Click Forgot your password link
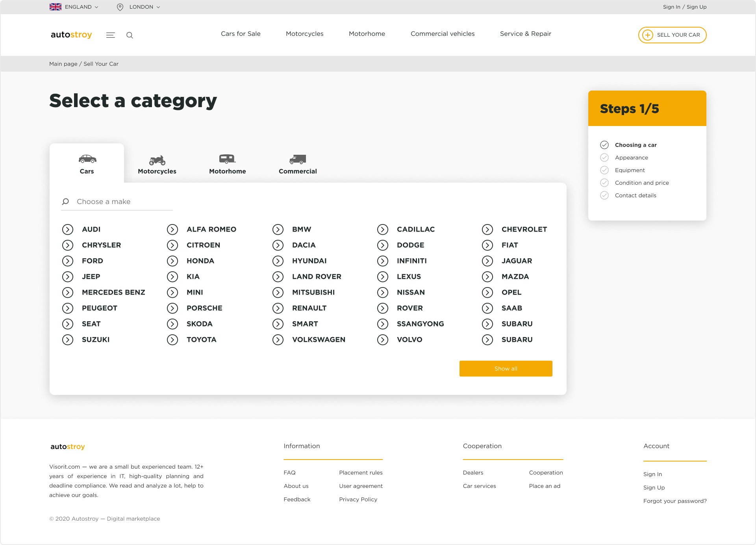Screen dimensions: 756x545 (675, 501)
